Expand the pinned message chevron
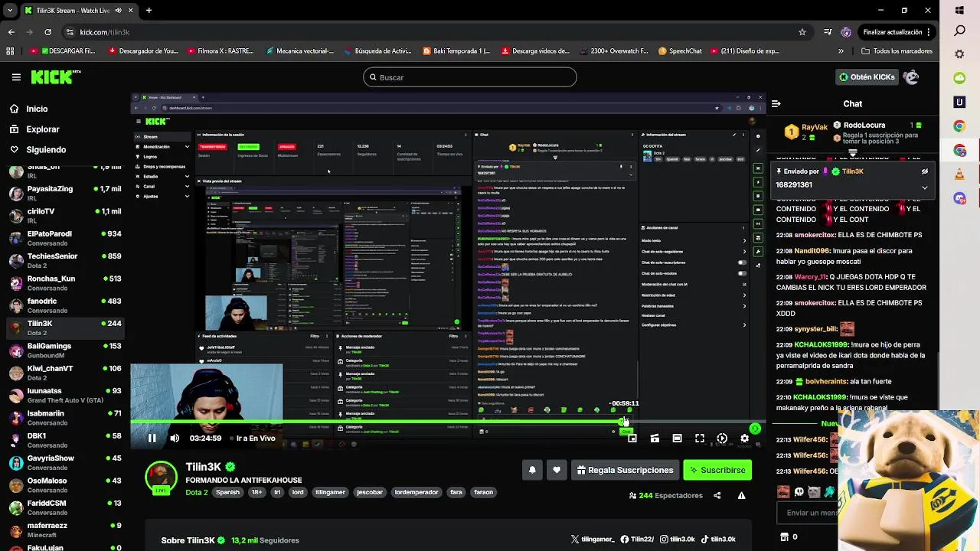This screenshot has height=551, width=980. (x=924, y=187)
